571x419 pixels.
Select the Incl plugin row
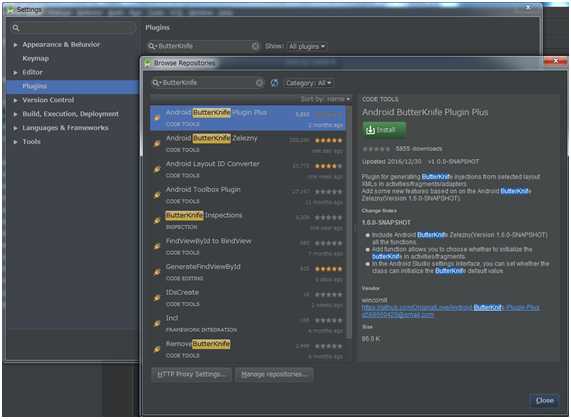248,324
